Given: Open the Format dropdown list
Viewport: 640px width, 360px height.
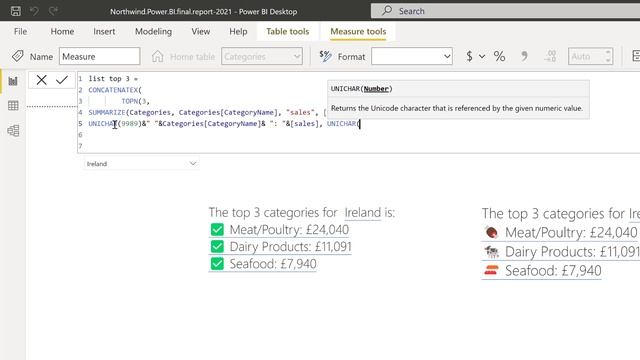Looking at the screenshot, I should point(412,56).
